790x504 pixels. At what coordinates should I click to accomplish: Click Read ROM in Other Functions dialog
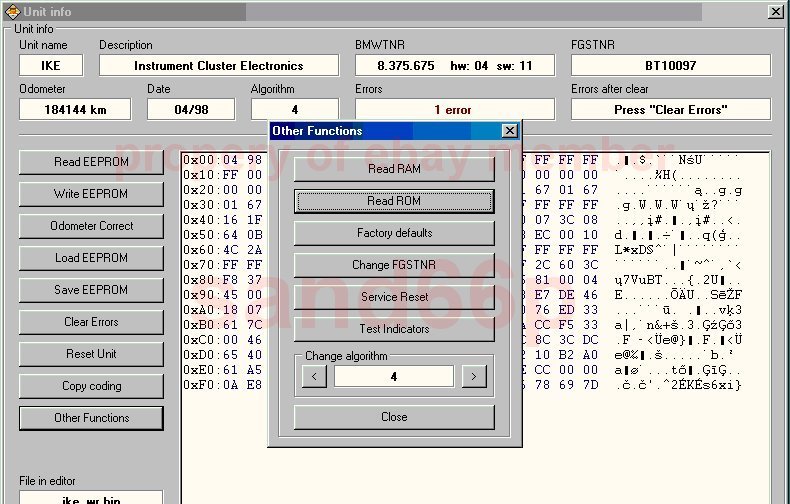(394, 201)
